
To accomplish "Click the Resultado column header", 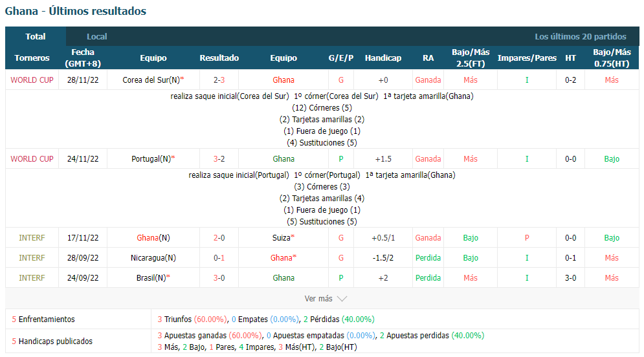I will tap(219, 58).
